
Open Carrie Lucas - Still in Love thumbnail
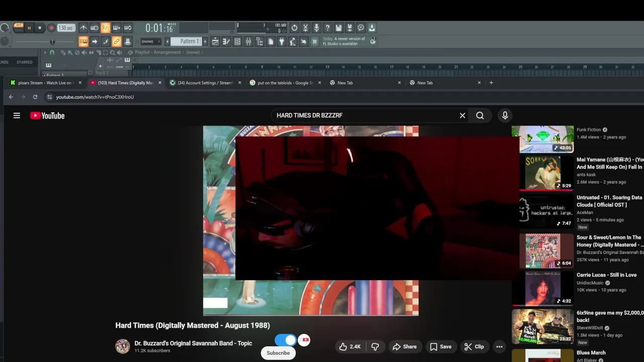click(x=543, y=289)
